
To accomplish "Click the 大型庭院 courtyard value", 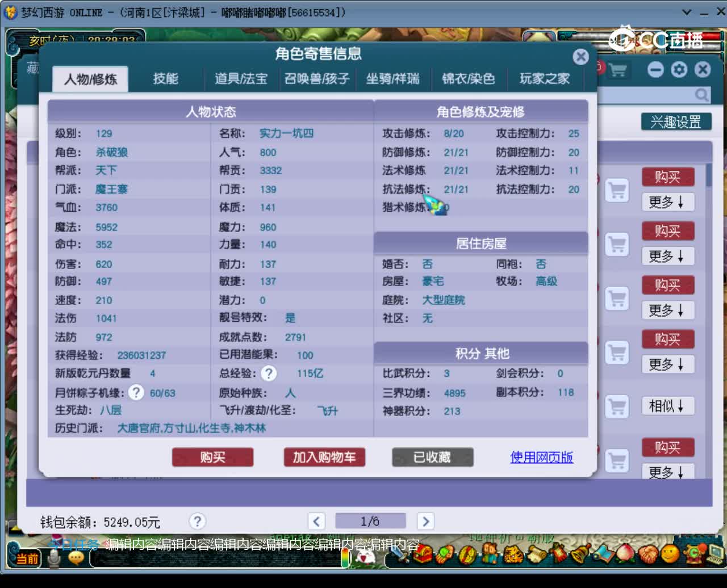I will click(x=444, y=300).
